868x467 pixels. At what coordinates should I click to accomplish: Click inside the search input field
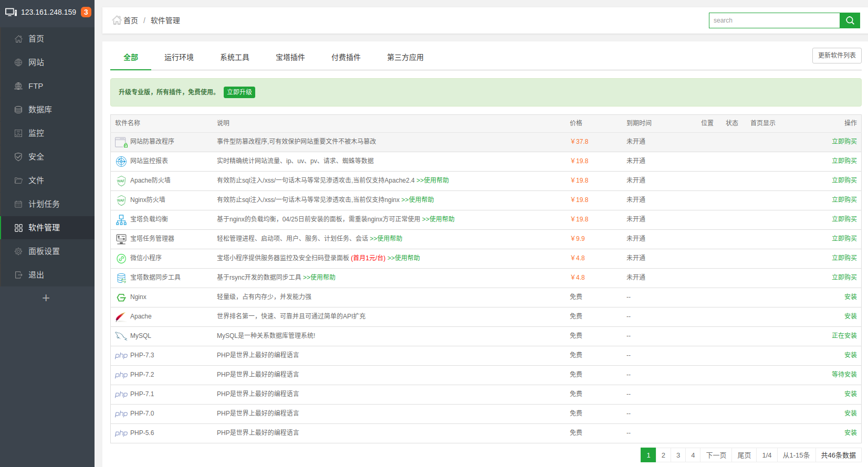[x=774, y=20]
